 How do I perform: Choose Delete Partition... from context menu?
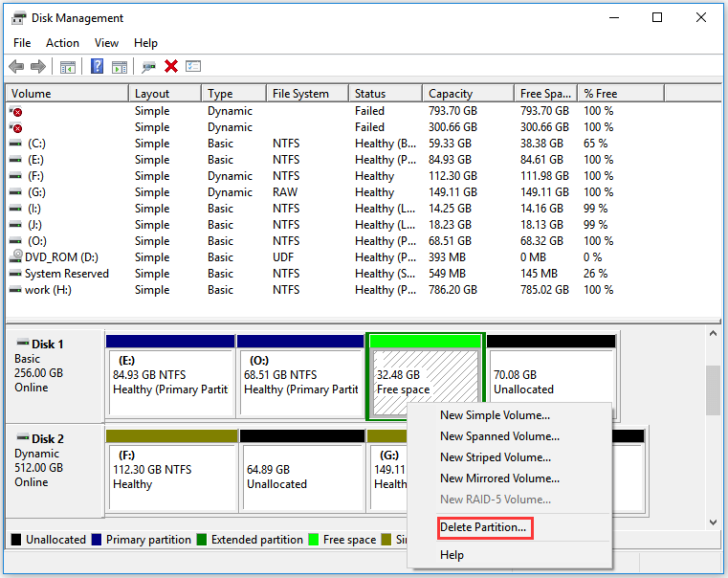coord(485,527)
